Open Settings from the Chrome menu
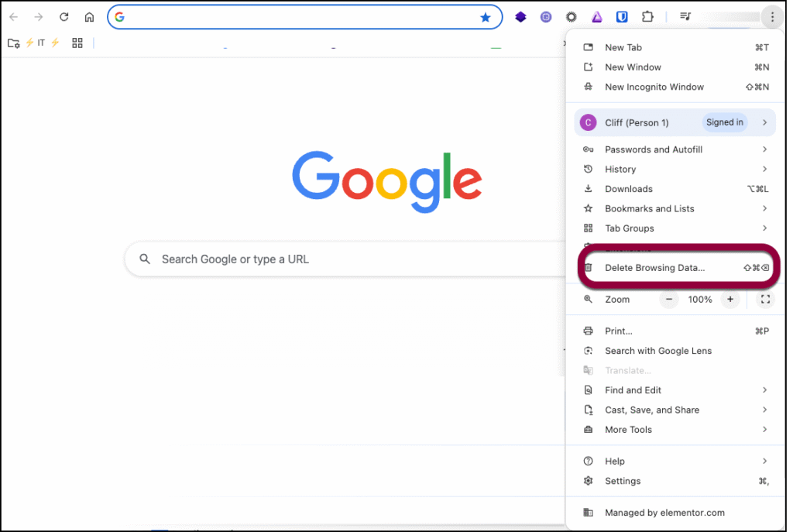 pos(623,481)
